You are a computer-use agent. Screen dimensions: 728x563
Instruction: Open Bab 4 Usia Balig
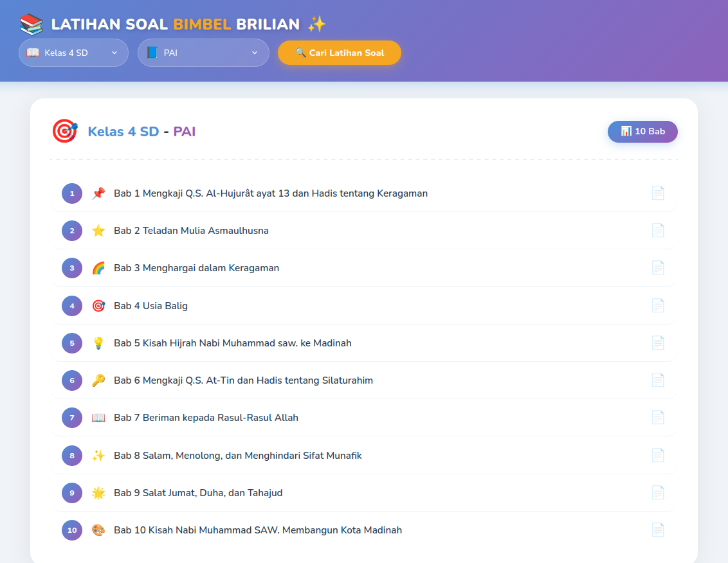(363, 306)
